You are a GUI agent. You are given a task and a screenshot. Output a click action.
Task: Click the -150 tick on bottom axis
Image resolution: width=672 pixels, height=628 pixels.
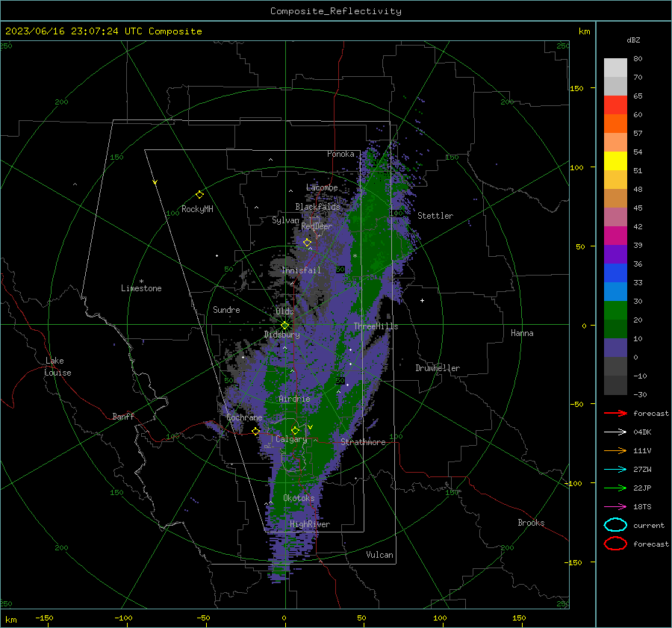[44, 618]
